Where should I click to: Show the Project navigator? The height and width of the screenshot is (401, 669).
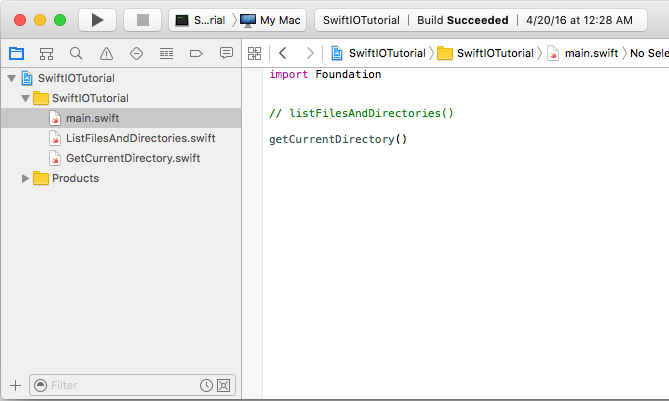click(17, 53)
